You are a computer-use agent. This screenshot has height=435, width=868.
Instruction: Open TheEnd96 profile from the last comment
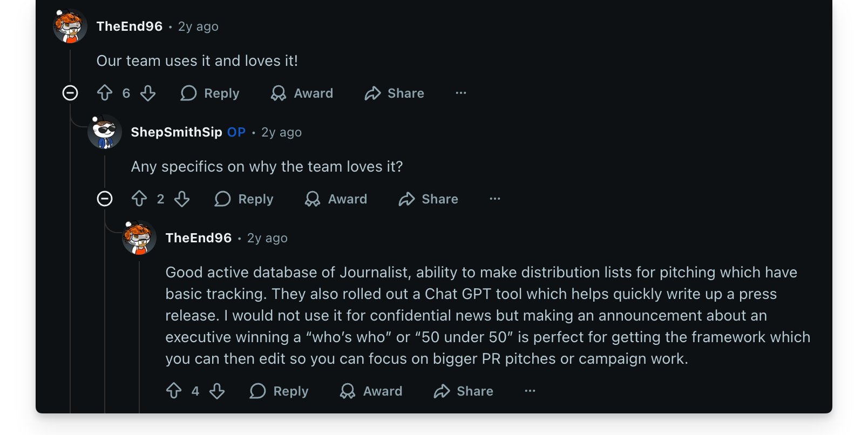(199, 238)
